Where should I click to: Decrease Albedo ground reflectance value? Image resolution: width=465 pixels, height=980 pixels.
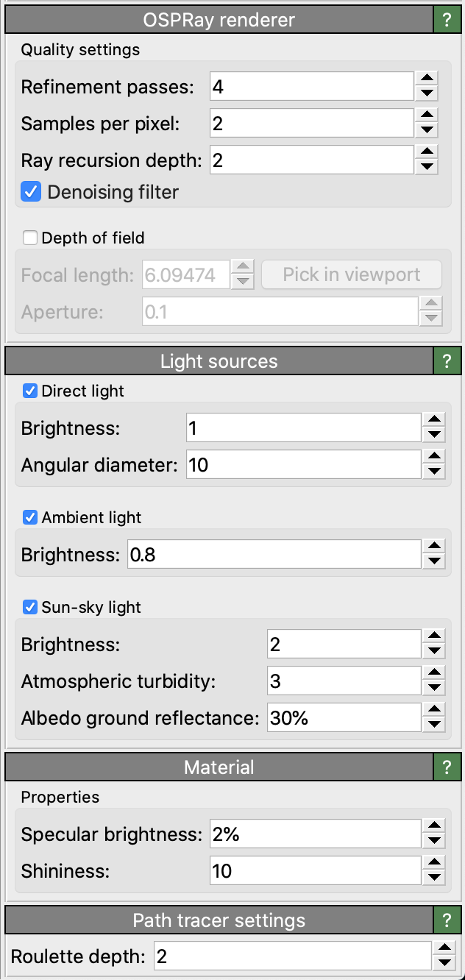click(x=435, y=725)
